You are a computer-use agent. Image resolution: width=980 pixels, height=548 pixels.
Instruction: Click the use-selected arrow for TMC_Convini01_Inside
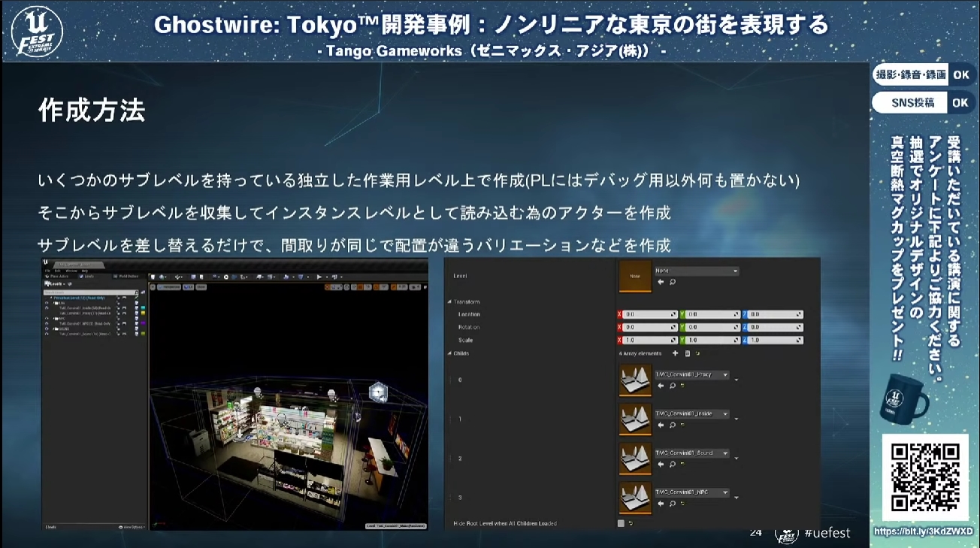coord(661,425)
